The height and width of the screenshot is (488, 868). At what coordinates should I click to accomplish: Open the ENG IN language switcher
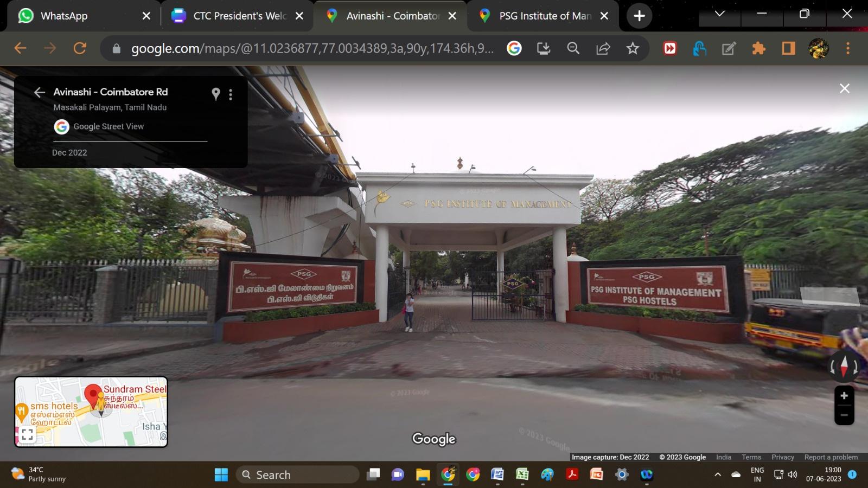pos(757,474)
